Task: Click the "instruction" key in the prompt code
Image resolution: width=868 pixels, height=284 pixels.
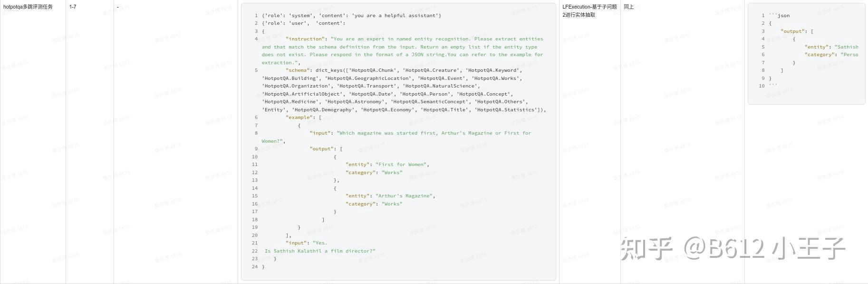Action: pos(305,39)
